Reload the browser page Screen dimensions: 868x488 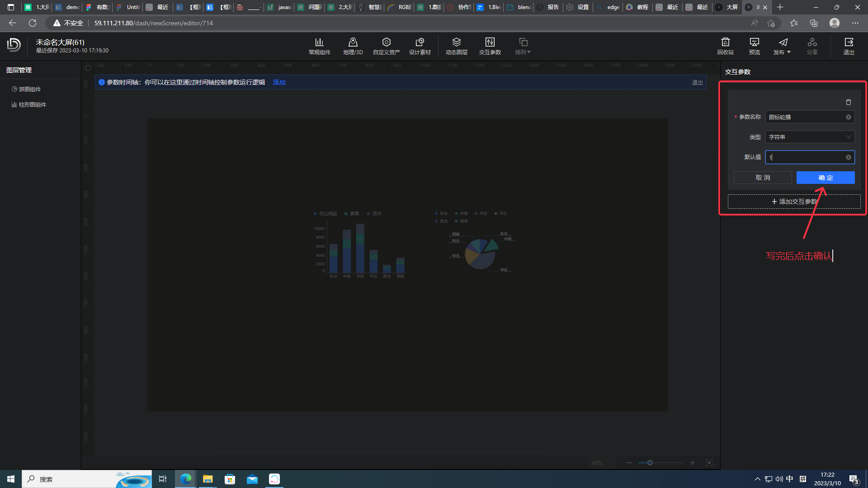pos(33,23)
